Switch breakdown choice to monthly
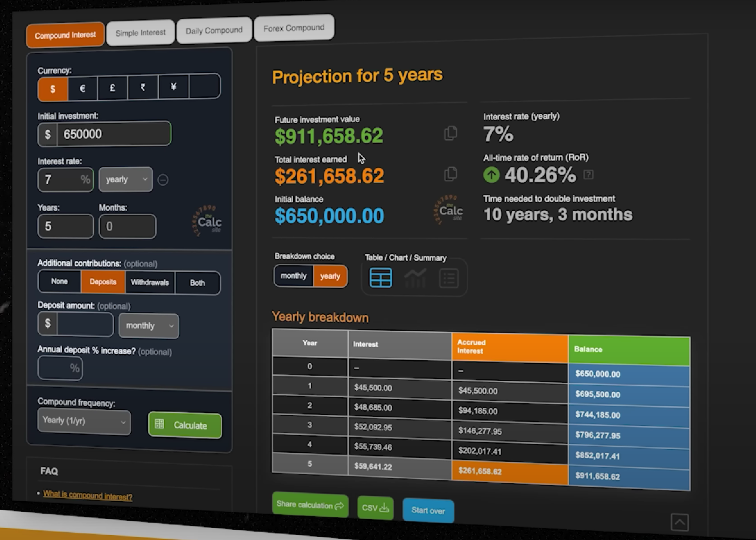This screenshot has height=540, width=756. (x=293, y=276)
